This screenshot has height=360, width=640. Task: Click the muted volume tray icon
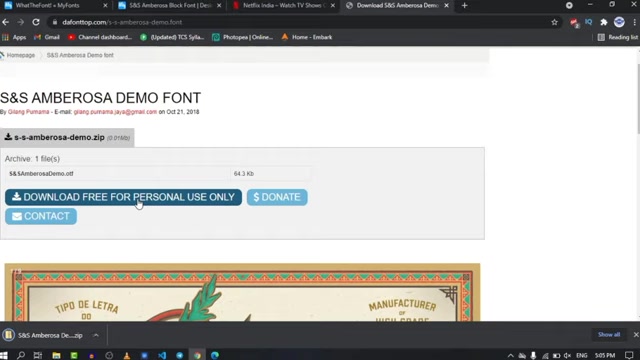[x=567, y=356]
